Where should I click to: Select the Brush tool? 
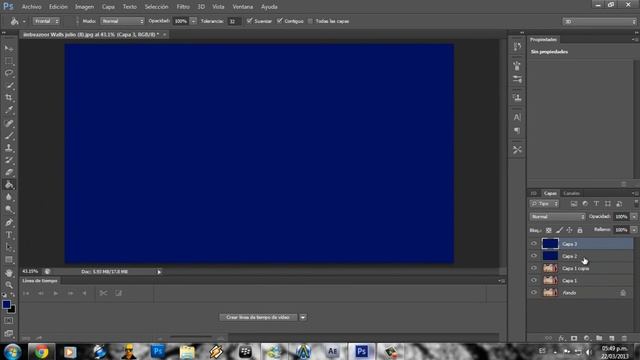[9, 135]
